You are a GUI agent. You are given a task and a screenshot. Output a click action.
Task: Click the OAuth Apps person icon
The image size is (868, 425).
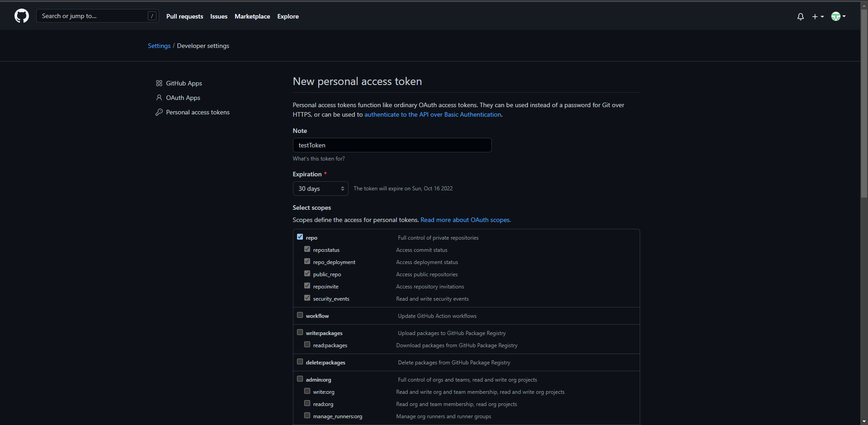tap(159, 98)
